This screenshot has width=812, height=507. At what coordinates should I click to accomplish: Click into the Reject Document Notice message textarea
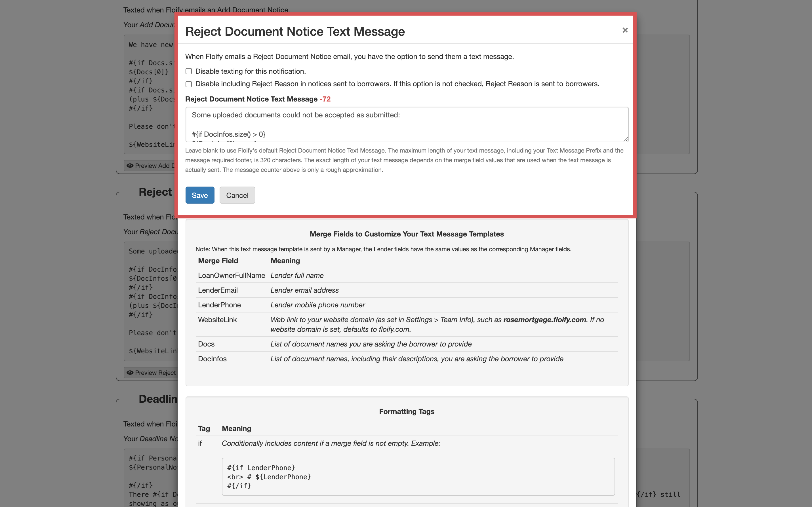pos(407,124)
